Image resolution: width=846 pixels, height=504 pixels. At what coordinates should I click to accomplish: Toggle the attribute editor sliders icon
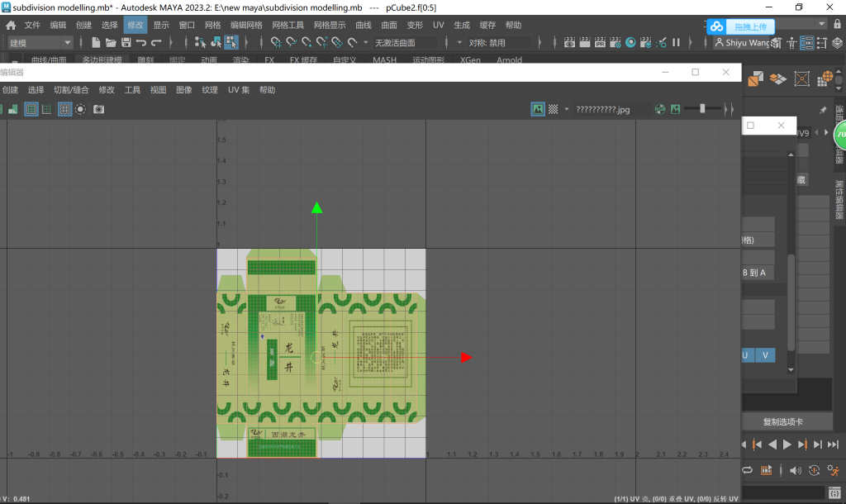pyautogui.click(x=806, y=43)
